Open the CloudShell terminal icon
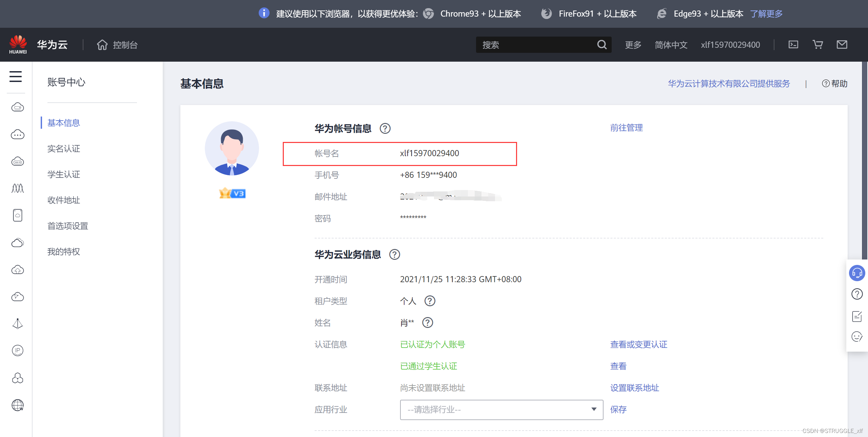The height and width of the screenshot is (437, 868). [x=793, y=45]
